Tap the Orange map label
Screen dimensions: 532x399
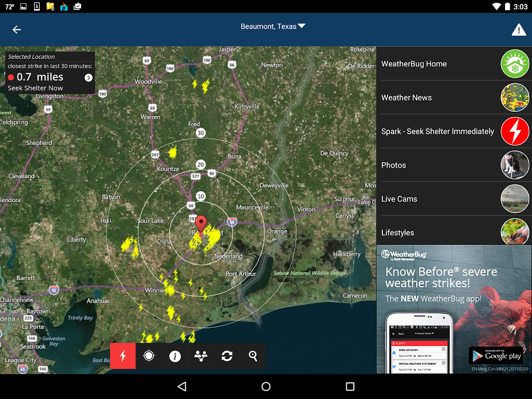click(277, 231)
